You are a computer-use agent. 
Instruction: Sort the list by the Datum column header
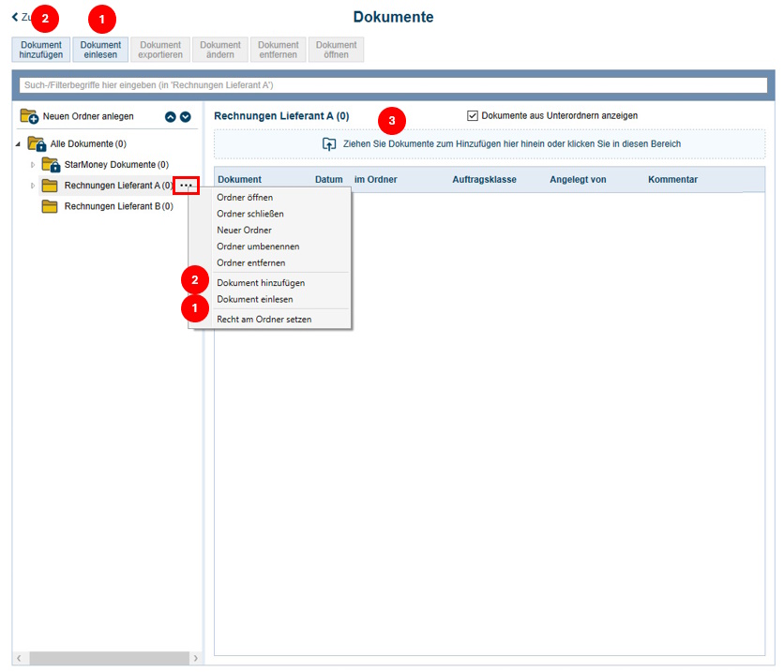coord(328,179)
